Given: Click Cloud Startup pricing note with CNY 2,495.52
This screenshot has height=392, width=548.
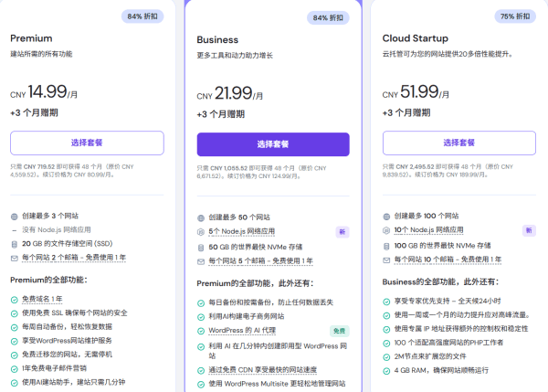Looking at the screenshot, I should tap(448, 171).
